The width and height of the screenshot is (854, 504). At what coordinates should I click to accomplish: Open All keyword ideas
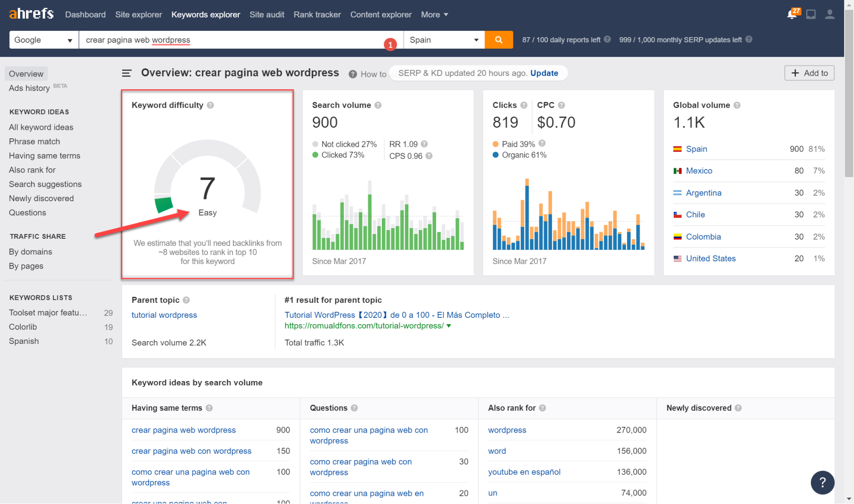(x=41, y=127)
